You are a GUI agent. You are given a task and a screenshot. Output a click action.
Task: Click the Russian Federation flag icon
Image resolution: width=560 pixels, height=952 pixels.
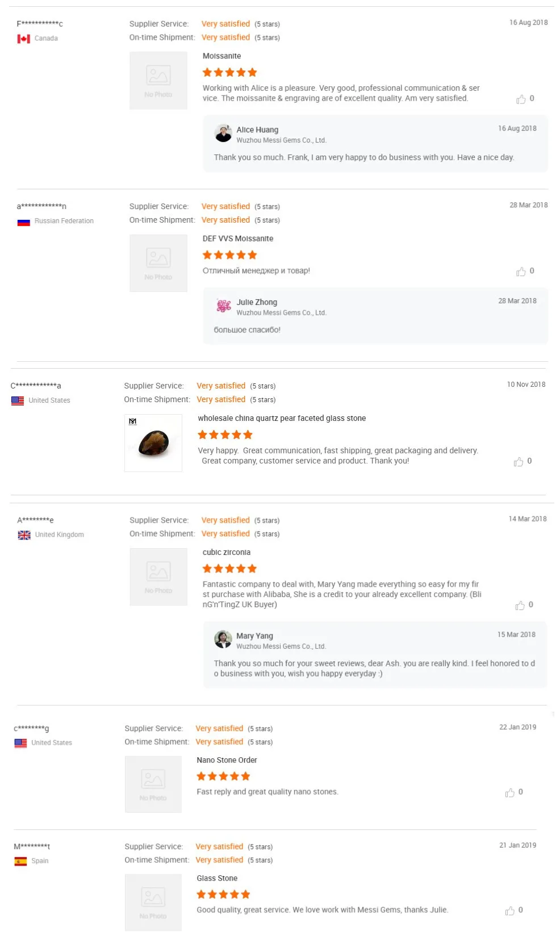point(24,222)
